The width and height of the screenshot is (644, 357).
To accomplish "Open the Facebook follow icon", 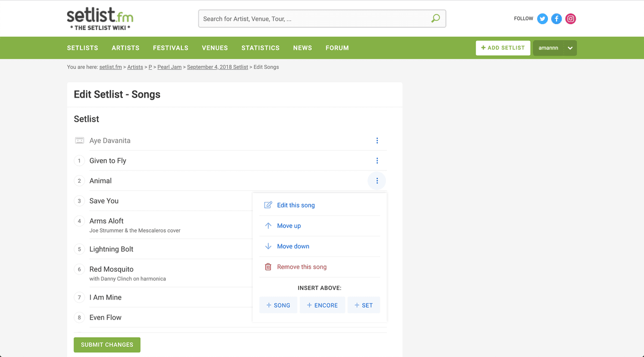I will tap(557, 19).
